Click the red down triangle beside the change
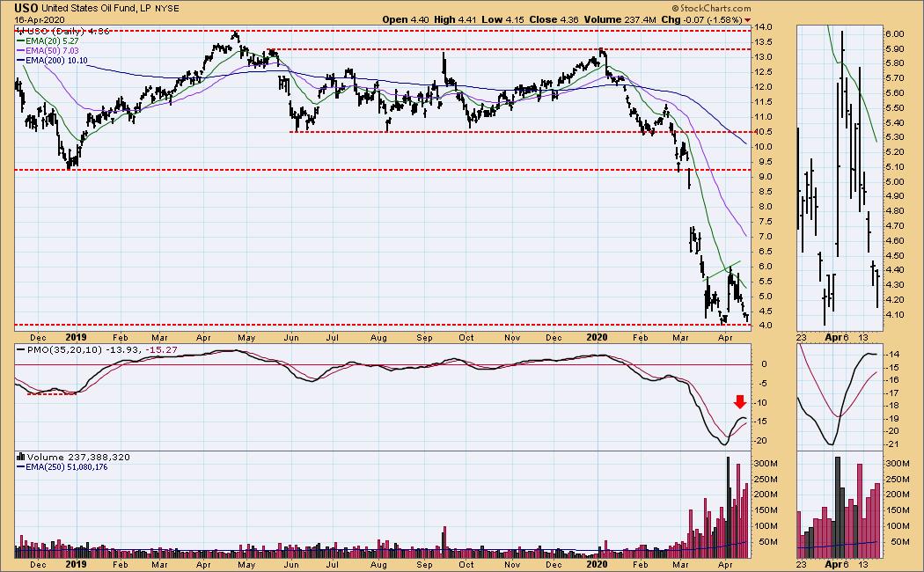The height and width of the screenshot is (572, 924). click(x=748, y=20)
